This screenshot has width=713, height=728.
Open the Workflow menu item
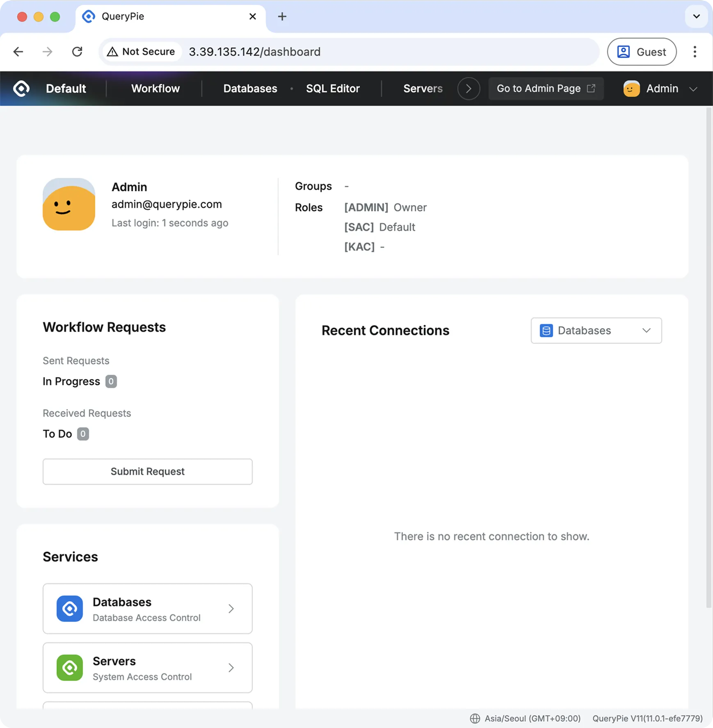(x=155, y=89)
